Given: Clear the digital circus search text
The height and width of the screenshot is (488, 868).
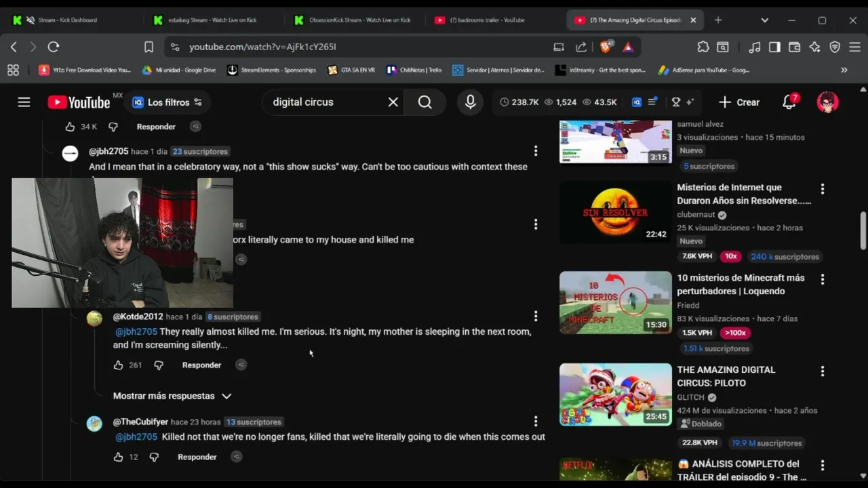Looking at the screenshot, I should point(393,102).
